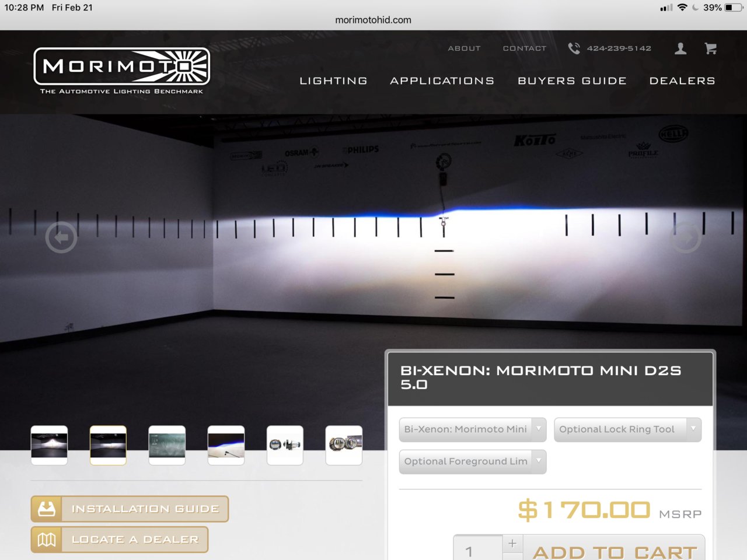This screenshot has width=747, height=560.
Task: Click the Locate a Dealer map icon
Action: pos(47,540)
